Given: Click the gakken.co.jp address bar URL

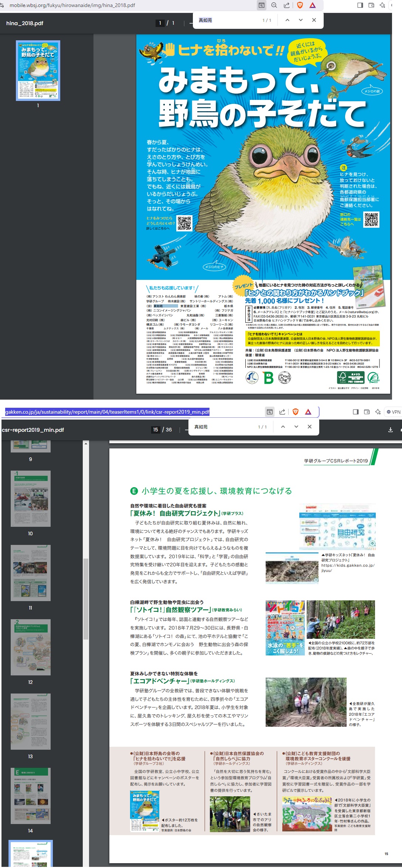Looking at the screenshot, I should (x=107, y=412).
